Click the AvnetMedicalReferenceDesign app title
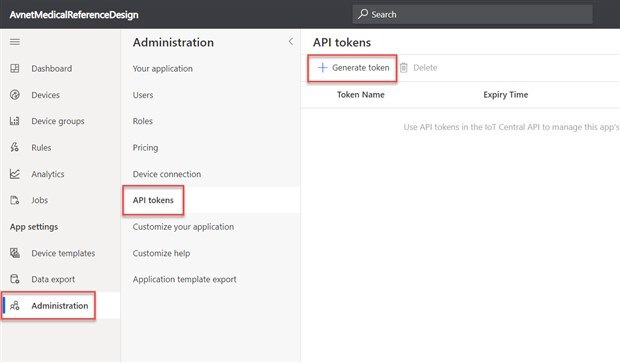This screenshot has width=620, height=363. [x=74, y=15]
